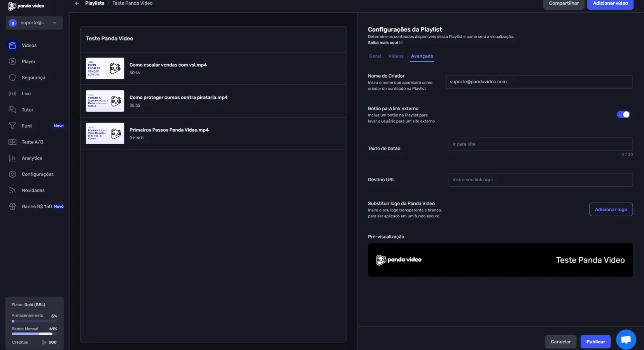
Task: Click the Teste Panda Video playlist heading
Action: tap(109, 38)
